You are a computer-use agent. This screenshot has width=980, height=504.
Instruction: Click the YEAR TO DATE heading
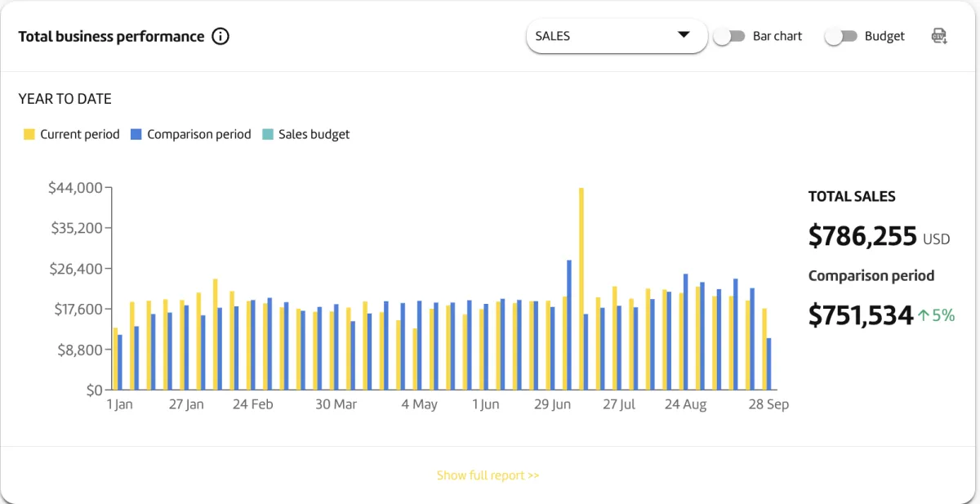point(65,99)
